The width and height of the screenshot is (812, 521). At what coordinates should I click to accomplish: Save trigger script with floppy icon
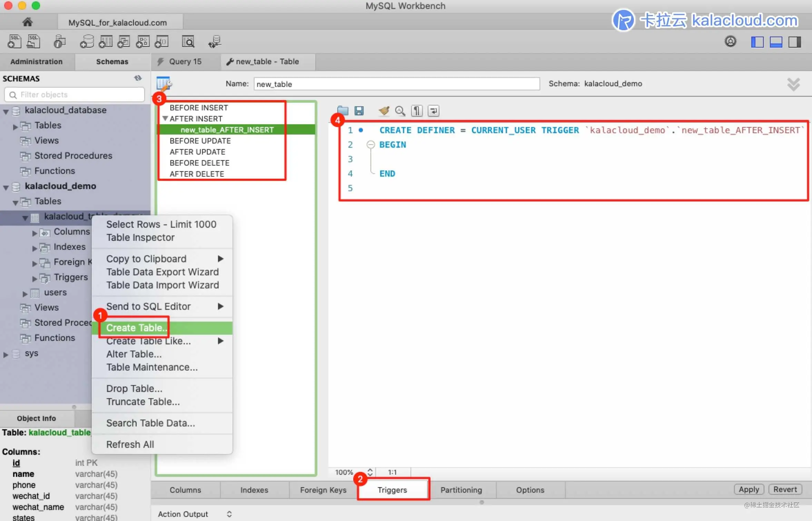pos(359,110)
